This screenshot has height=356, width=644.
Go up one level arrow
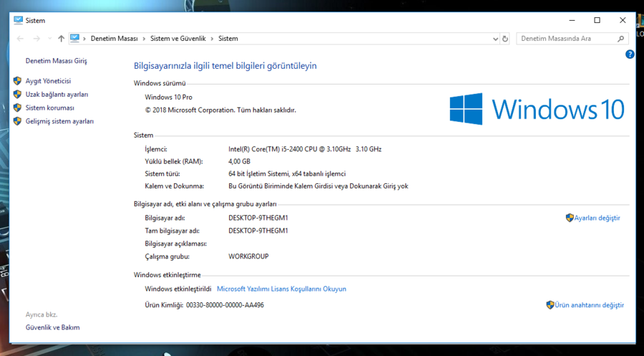[62, 39]
